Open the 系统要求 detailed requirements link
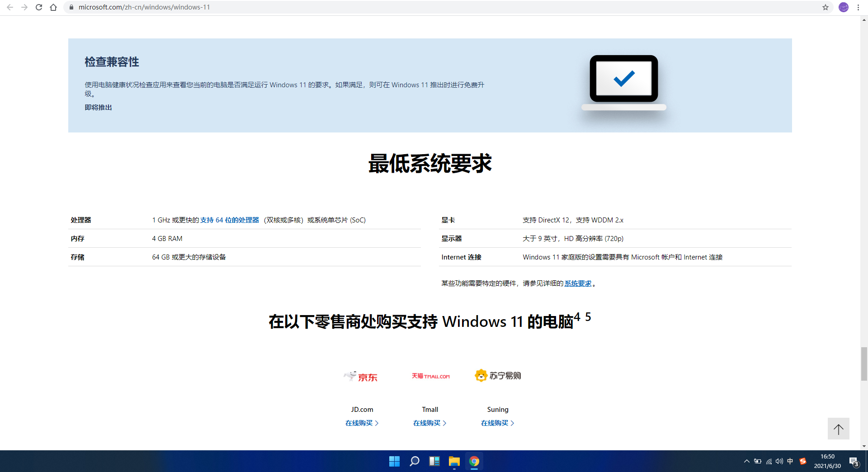This screenshot has height=472, width=868. pyautogui.click(x=578, y=283)
